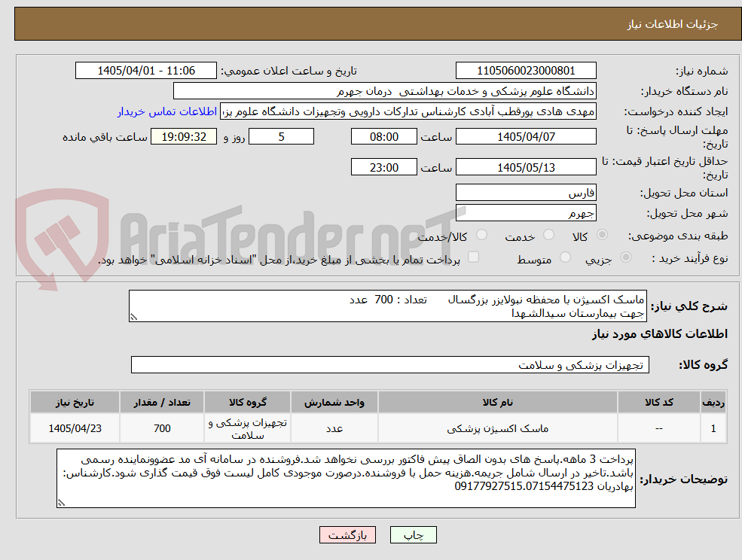
Task: Click the need date cell 1405/04/23
Action: click(75, 428)
